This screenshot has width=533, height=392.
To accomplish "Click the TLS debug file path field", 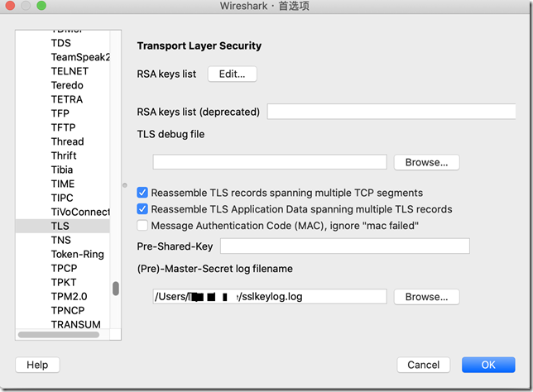I will click(x=270, y=162).
